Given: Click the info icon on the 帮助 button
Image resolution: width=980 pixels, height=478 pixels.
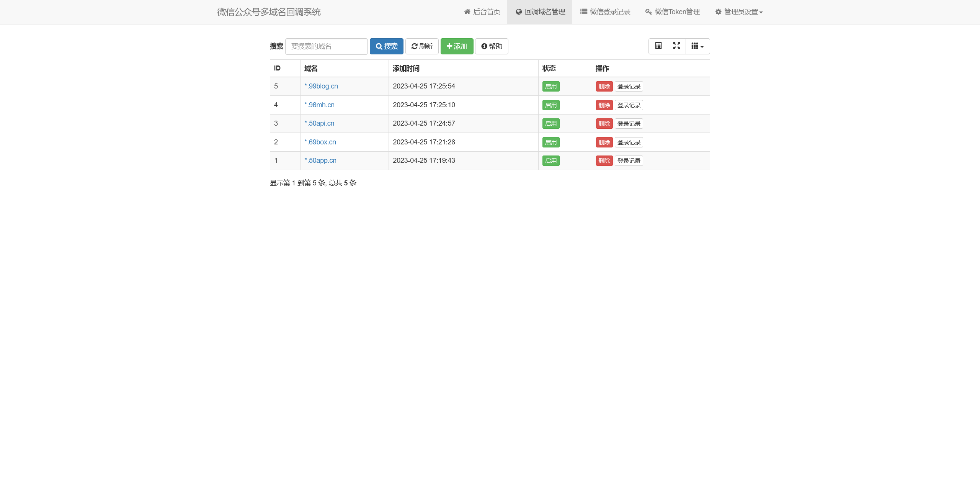Looking at the screenshot, I should click(x=483, y=46).
